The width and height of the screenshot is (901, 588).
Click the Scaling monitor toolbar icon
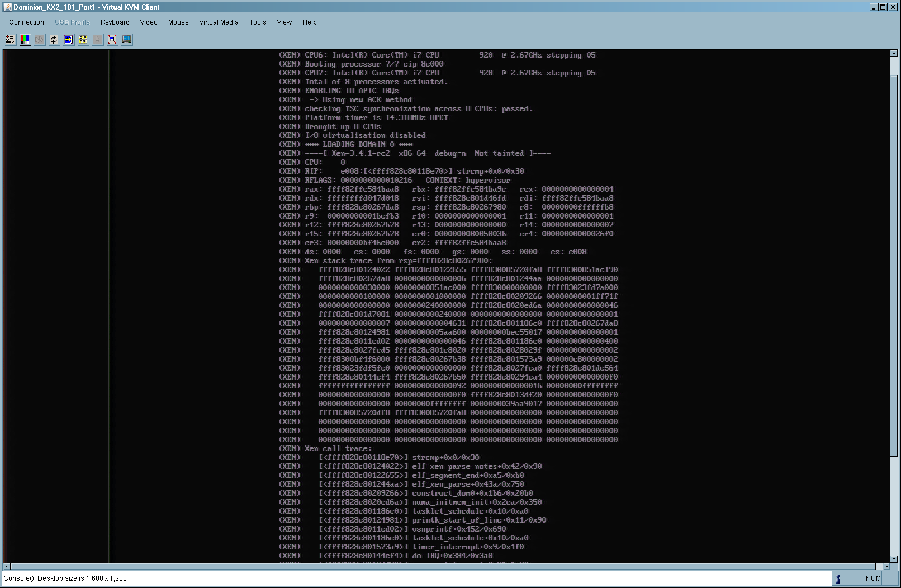click(126, 40)
